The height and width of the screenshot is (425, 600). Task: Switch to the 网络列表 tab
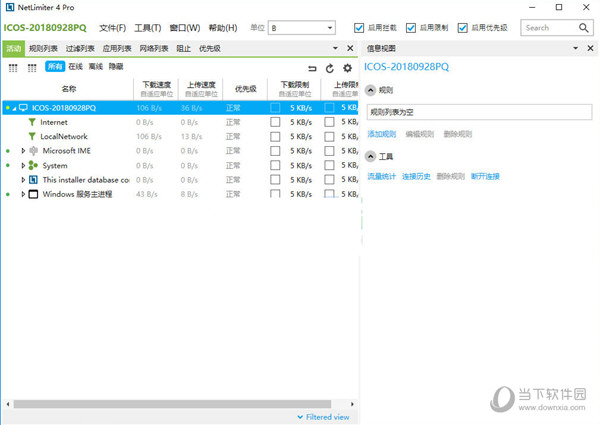154,49
